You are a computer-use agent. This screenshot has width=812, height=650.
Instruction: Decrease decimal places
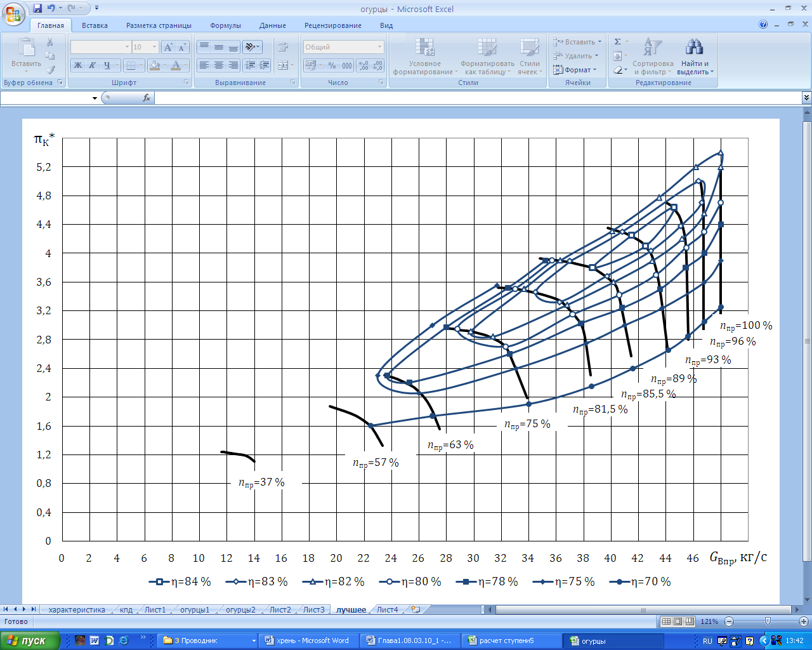(378, 65)
